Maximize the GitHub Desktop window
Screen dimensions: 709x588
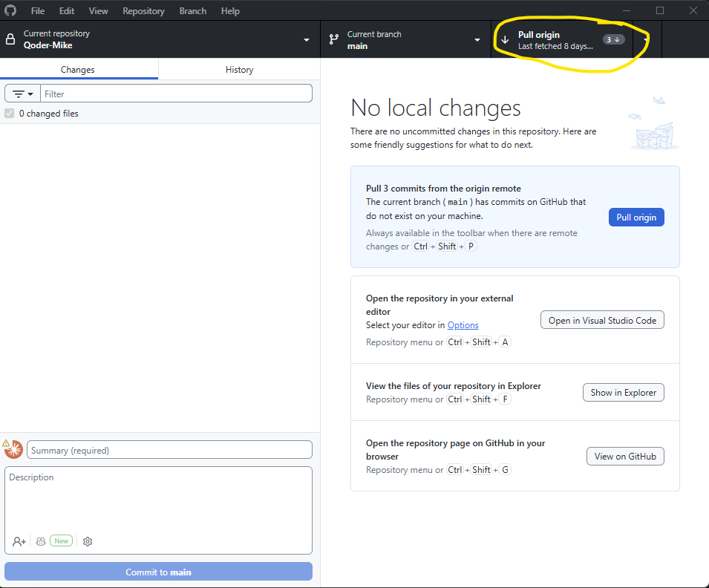(660, 10)
